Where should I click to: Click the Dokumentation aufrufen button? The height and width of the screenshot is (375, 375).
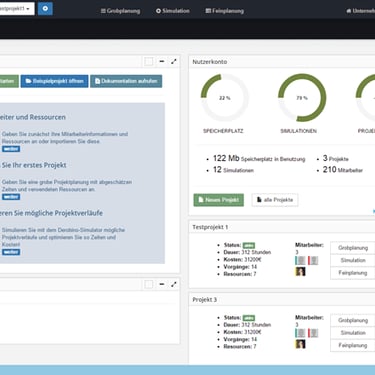[x=126, y=81]
